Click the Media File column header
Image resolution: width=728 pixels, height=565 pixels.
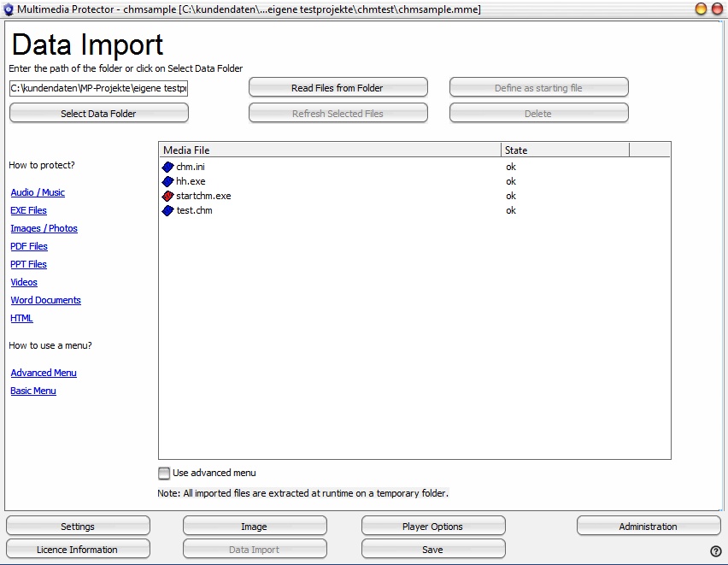330,150
